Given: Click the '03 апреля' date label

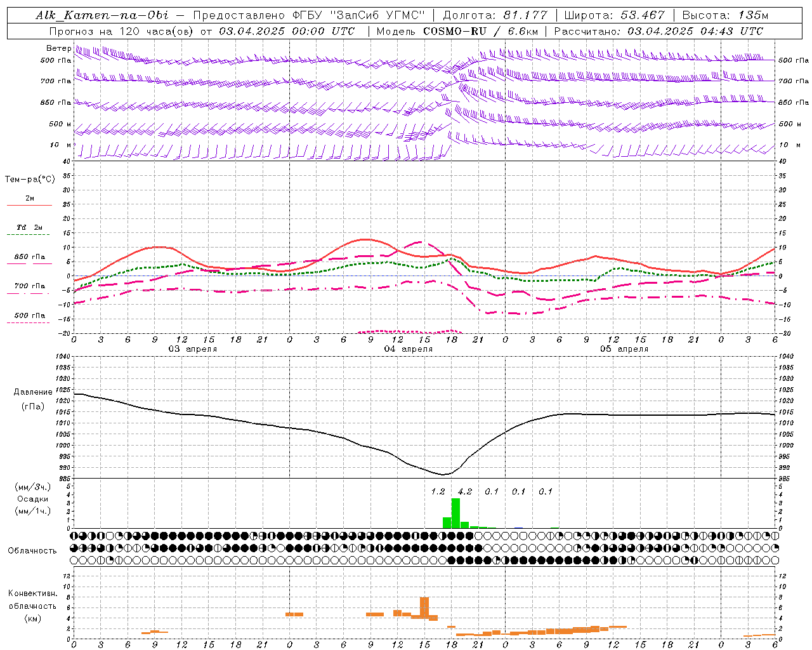Looking at the screenshot, I should tap(193, 349).
